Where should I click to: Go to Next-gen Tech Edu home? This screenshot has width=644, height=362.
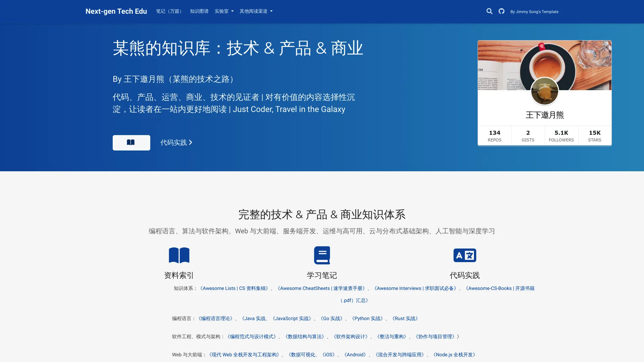point(116,11)
